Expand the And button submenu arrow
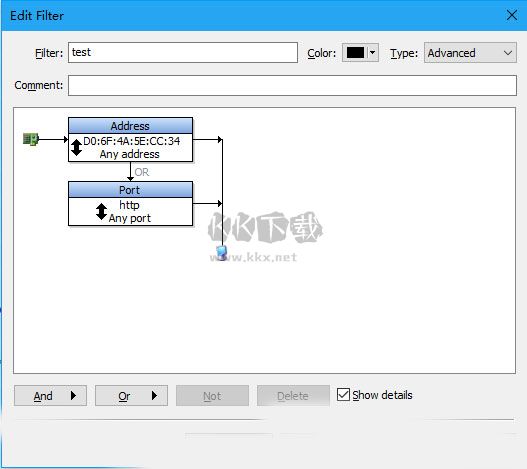 [74, 395]
